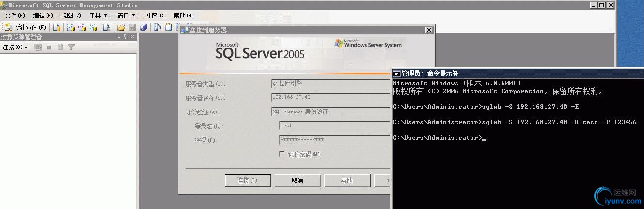Click the 版权所有 copyright line in command prompt
Viewport: 644px width, 209px height.
coord(498,91)
